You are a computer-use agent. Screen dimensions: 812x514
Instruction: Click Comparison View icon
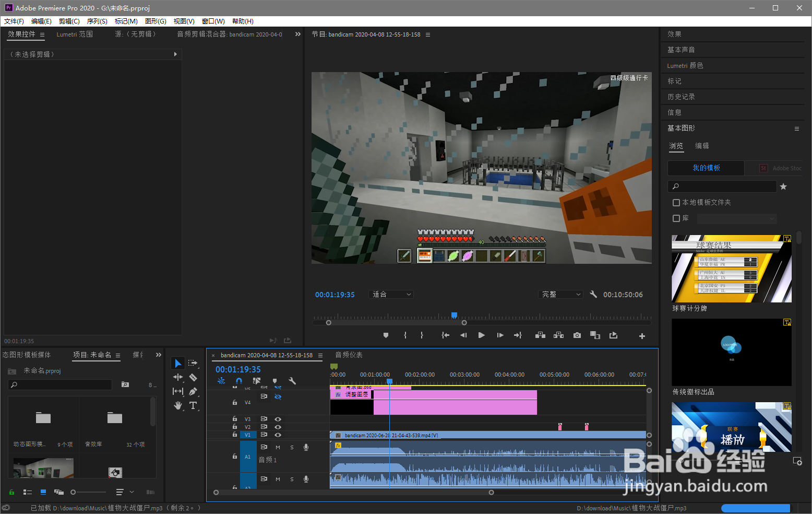coord(595,335)
